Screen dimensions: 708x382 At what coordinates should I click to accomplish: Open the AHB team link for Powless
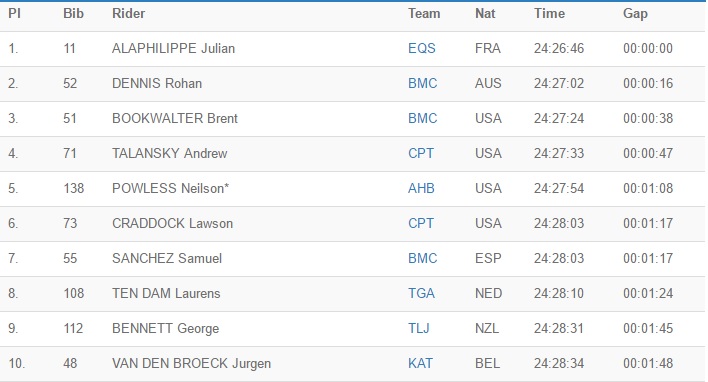pos(421,188)
